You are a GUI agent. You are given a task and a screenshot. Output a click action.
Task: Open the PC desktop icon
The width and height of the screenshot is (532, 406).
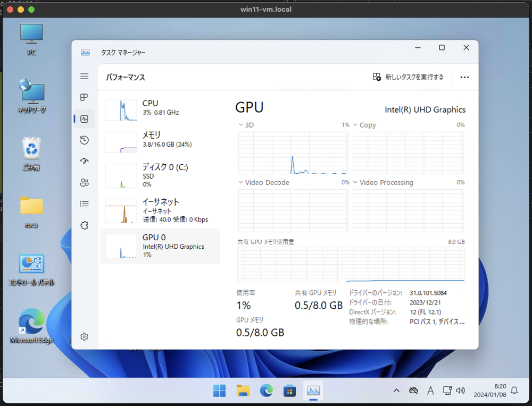pyautogui.click(x=31, y=39)
